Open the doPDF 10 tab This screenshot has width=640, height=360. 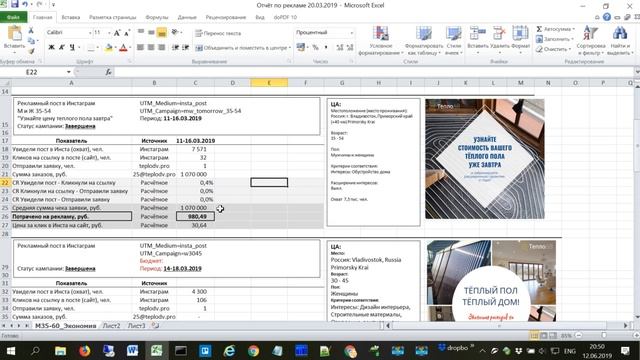tap(285, 17)
